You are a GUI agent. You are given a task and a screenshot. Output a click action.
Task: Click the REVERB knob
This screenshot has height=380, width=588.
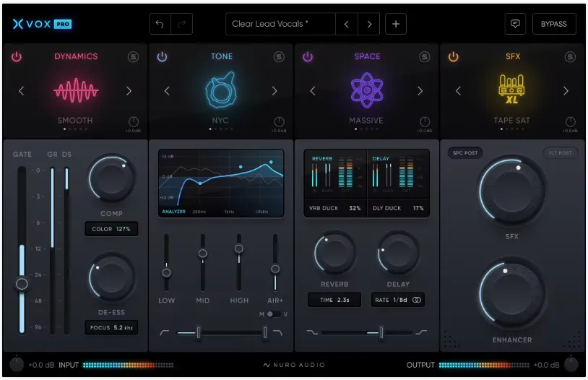[x=334, y=254]
